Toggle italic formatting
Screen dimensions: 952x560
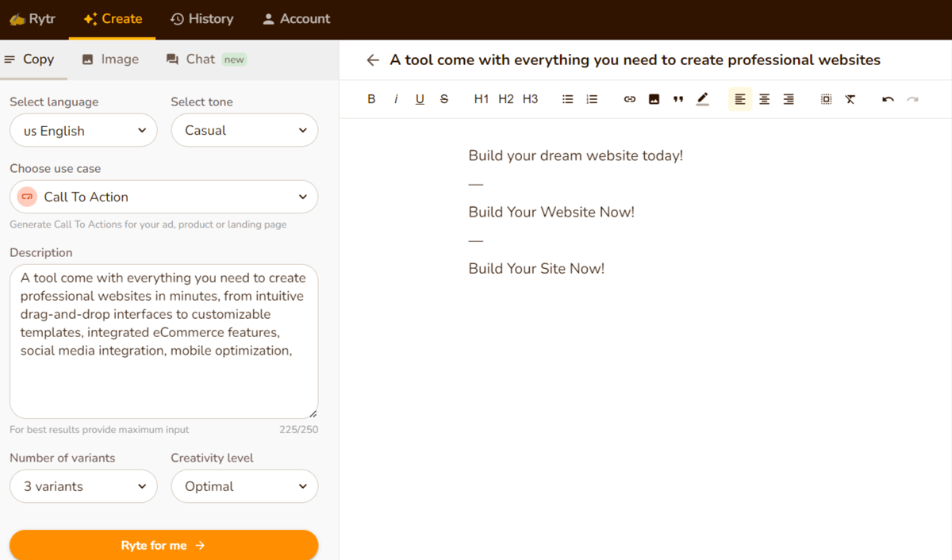(x=396, y=99)
